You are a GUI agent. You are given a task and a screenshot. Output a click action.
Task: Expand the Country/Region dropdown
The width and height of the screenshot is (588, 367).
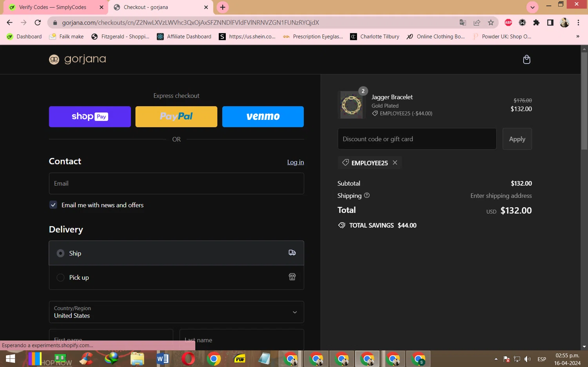point(176,312)
